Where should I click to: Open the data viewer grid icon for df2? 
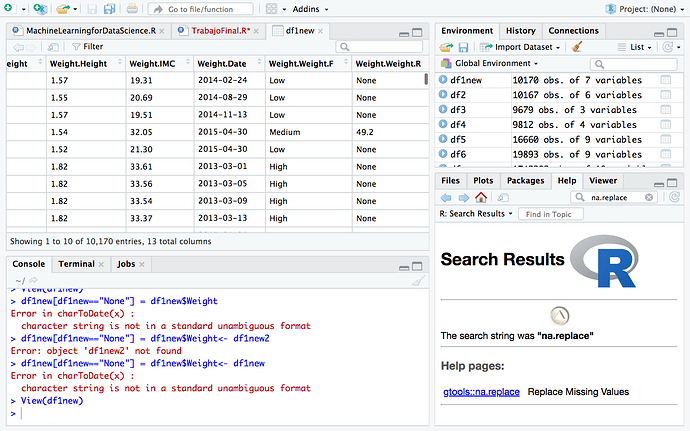[x=666, y=95]
